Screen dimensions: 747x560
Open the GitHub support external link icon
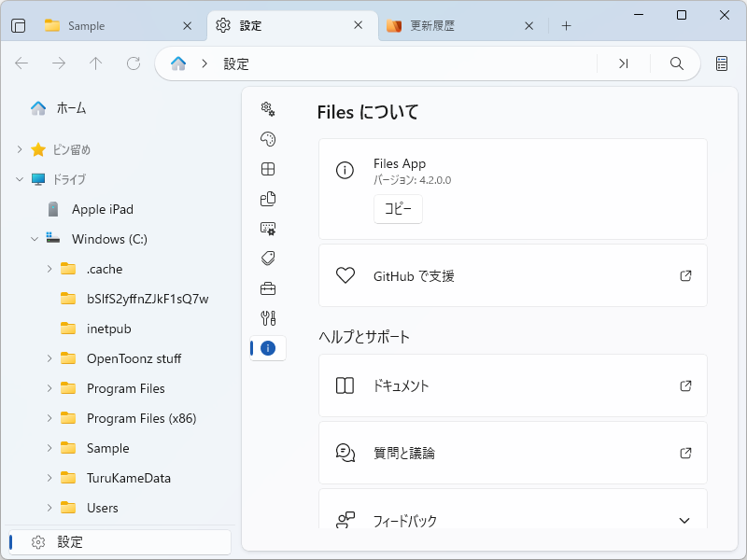[x=685, y=275]
